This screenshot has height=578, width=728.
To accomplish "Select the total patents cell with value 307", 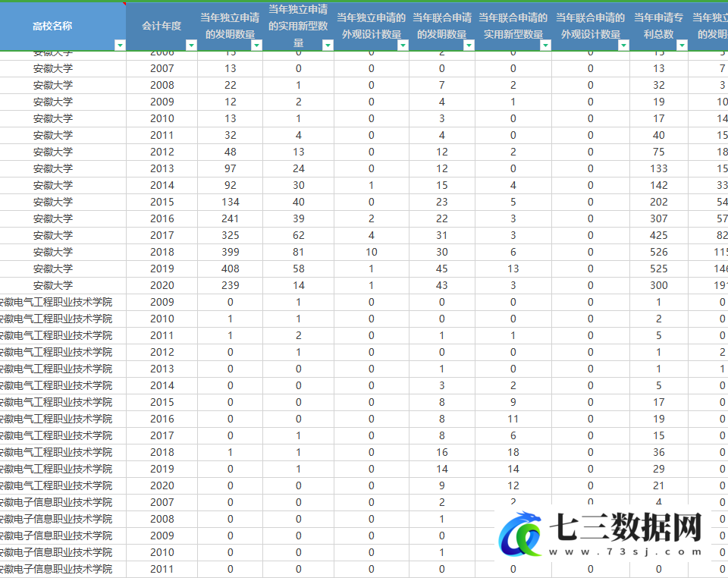I will pos(659,218).
